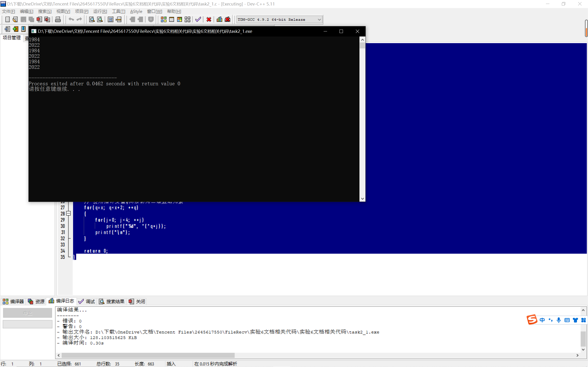The image size is (588, 367).
Task: Toggle Sogou microphone voice input
Action: tap(559, 320)
